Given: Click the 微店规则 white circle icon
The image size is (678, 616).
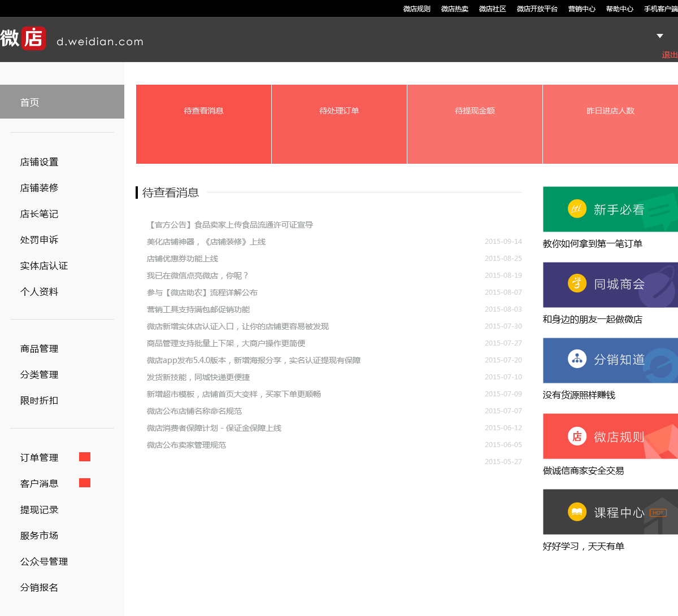Looking at the screenshot, I should click(577, 436).
